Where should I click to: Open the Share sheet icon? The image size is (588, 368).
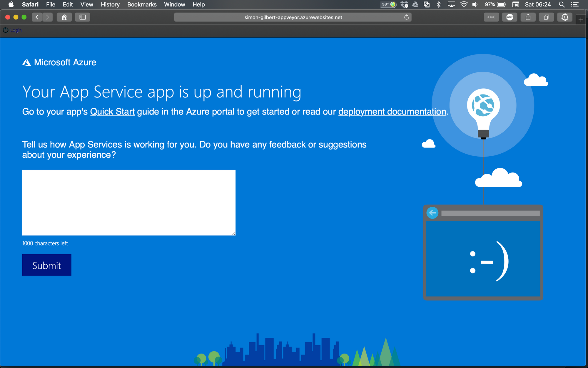pos(528,17)
